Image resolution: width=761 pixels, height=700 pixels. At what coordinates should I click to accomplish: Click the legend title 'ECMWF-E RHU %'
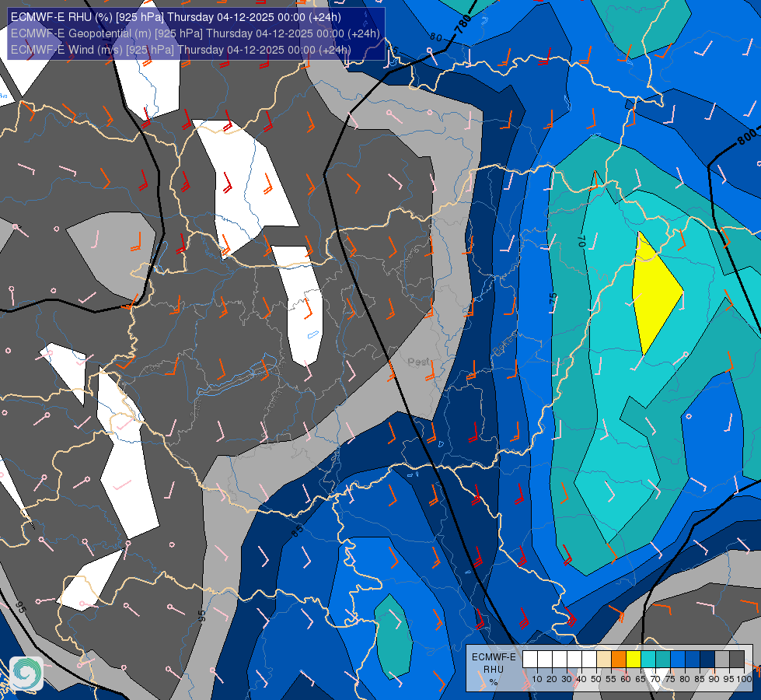pos(494,669)
